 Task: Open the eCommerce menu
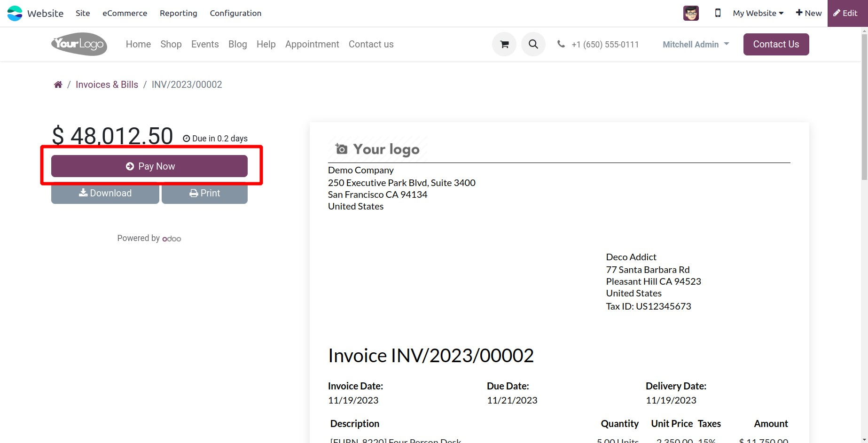[125, 13]
